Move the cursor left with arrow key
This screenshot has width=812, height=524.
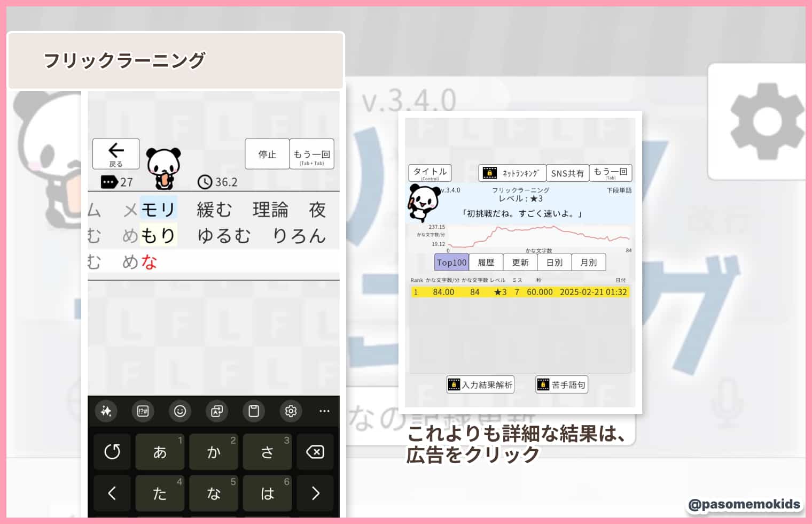(x=112, y=493)
